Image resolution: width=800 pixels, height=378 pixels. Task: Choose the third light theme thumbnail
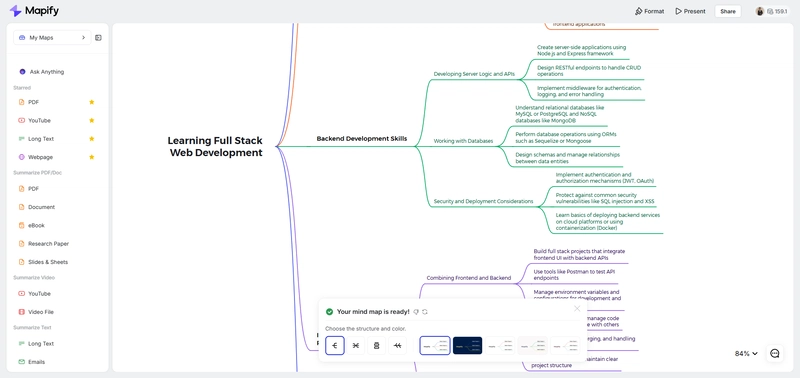pos(500,346)
